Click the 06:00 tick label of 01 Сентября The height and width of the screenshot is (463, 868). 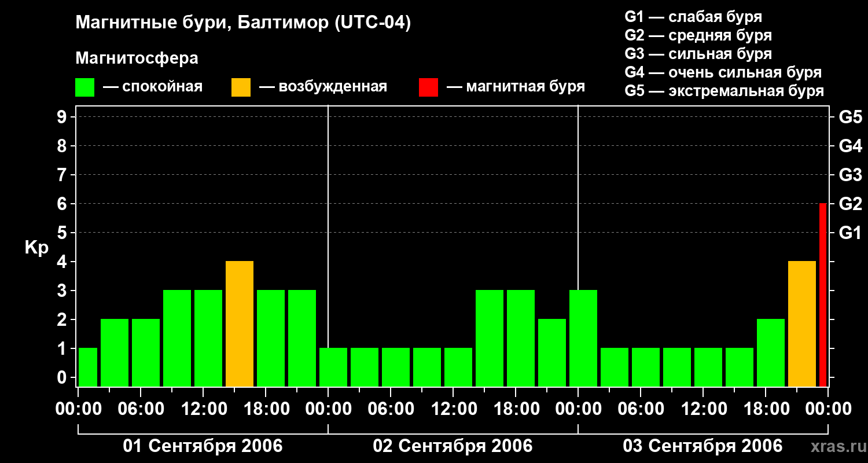pyautogui.click(x=141, y=409)
